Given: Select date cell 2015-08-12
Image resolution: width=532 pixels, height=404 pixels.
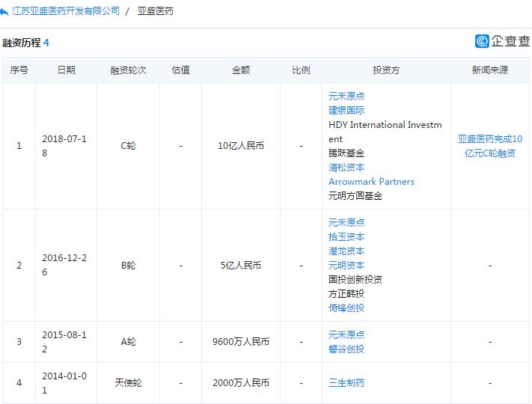Looking at the screenshot, I should [x=64, y=342].
